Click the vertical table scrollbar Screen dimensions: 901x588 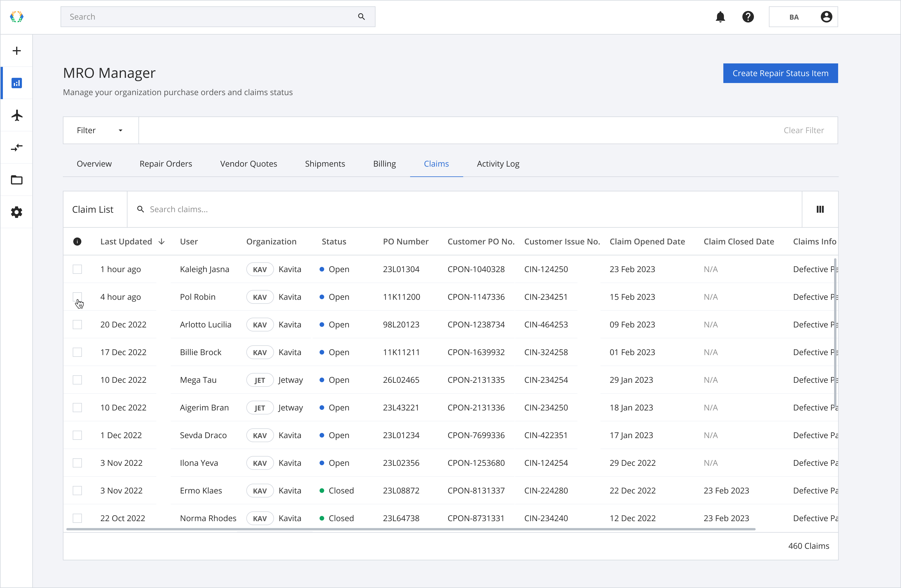835,333
